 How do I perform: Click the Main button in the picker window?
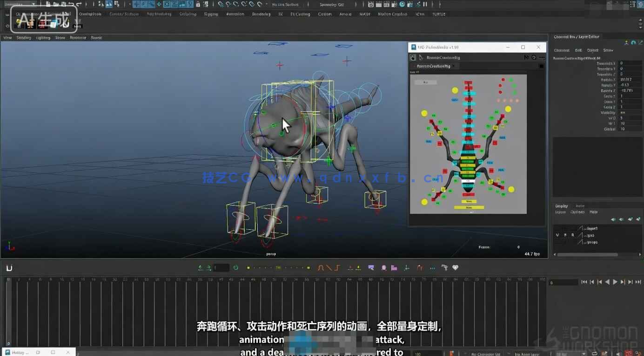click(x=469, y=207)
